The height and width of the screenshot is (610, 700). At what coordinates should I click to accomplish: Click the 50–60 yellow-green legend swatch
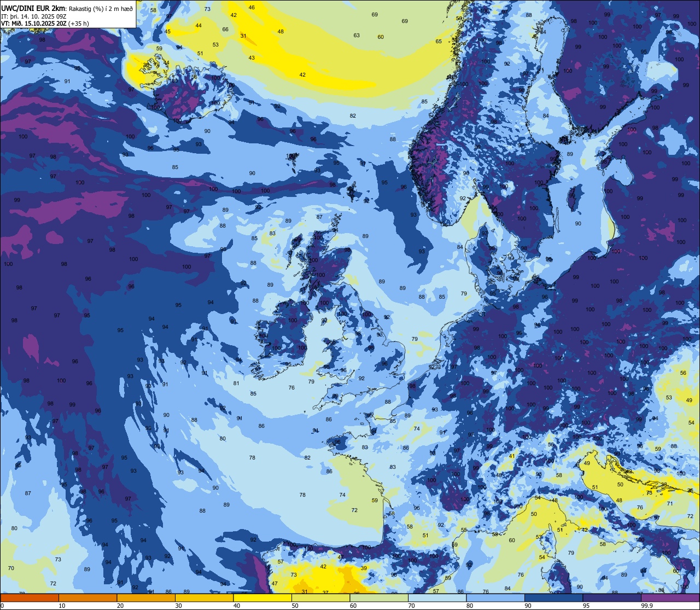click(x=320, y=597)
